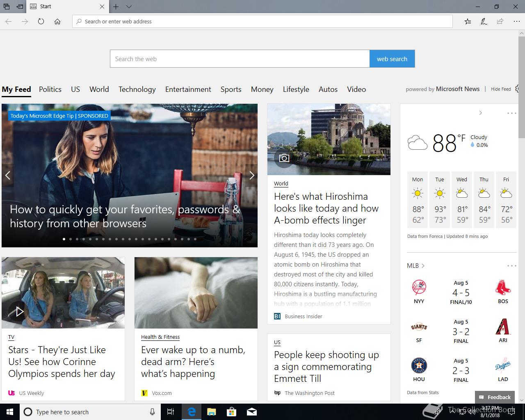
Task: Select the first carousel dot indicator
Action: [x=64, y=239]
